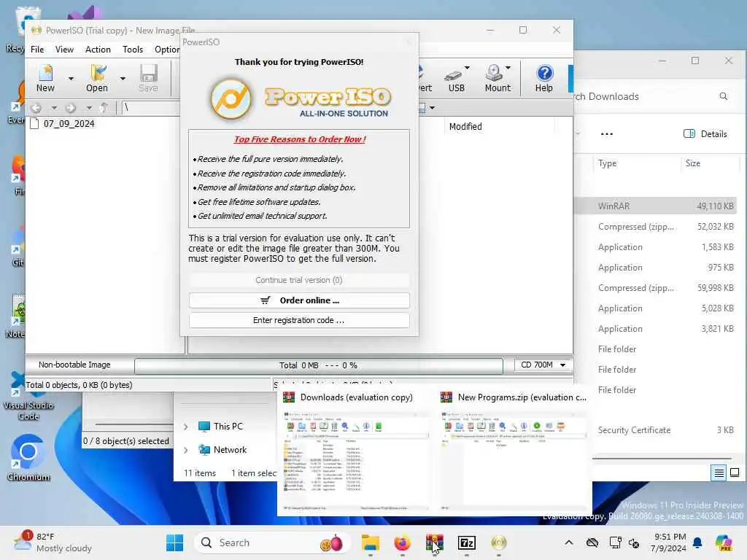Click the WinRAR taskbar icon

click(435, 542)
